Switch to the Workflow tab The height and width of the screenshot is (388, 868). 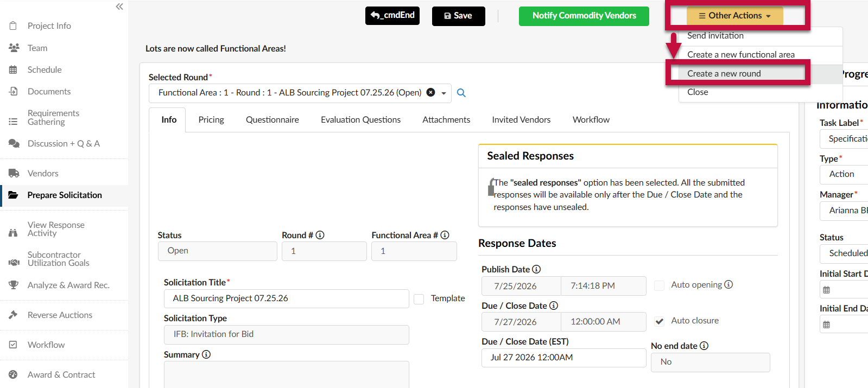coord(591,119)
